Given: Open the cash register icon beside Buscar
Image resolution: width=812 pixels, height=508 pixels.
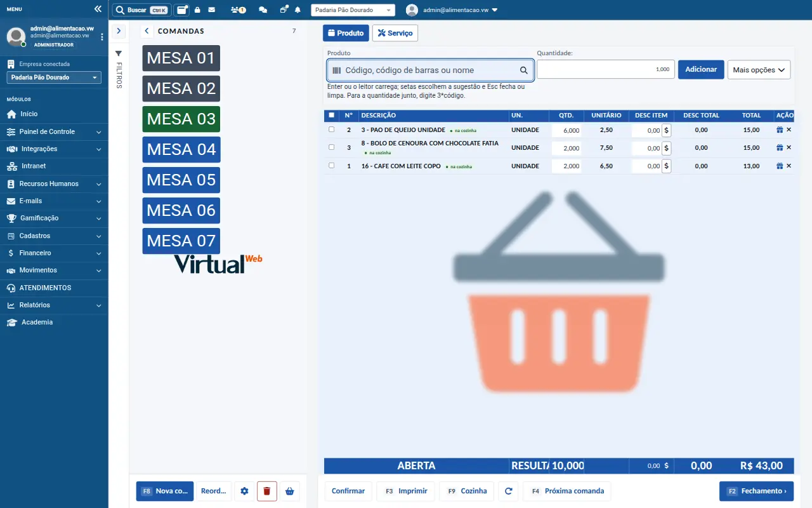Looking at the screenshot, I should (x=182, y=10).
